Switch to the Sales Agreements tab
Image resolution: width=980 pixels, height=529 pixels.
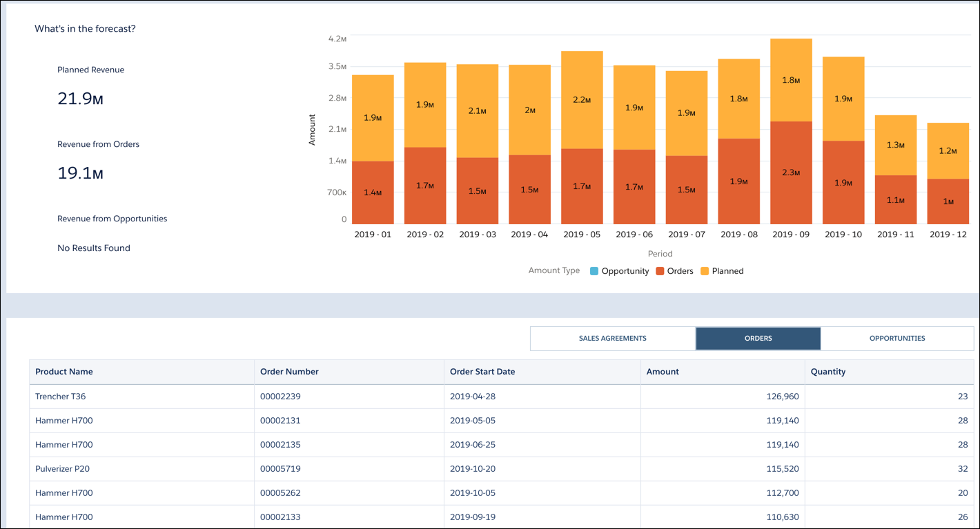612,338
